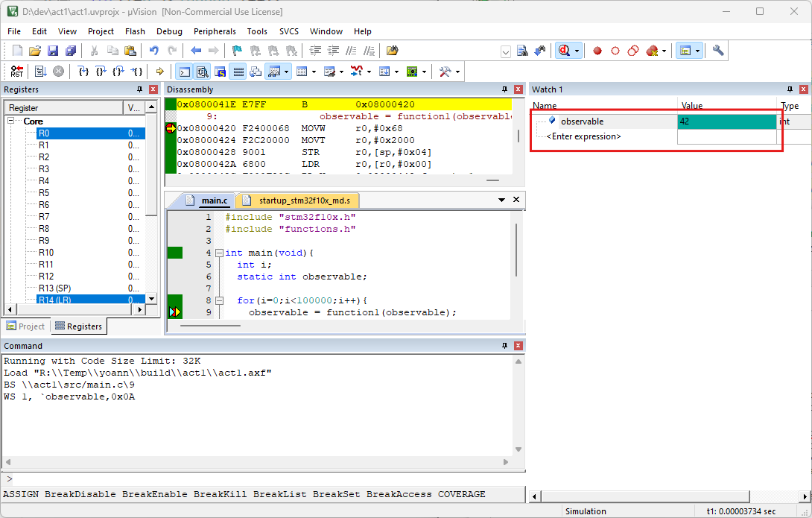Viewport: 812px width, 518px height.
Task: Click Insert/Remove Breakpoint red dot icon
Action: click(597, 51)
